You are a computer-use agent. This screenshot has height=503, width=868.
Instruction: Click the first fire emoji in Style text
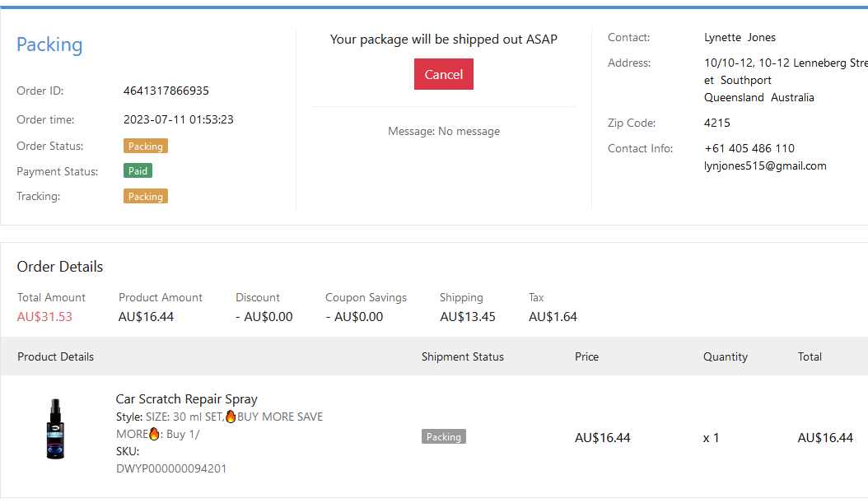(231, 417)
